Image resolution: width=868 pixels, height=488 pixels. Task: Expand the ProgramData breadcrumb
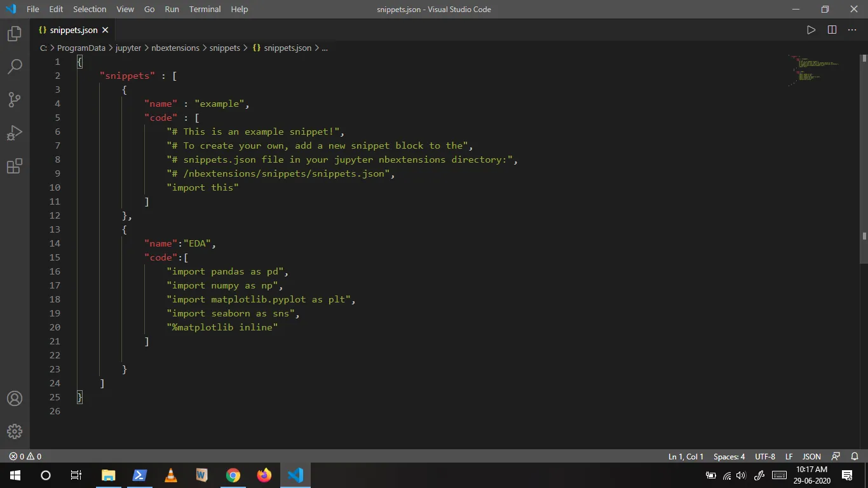coord(81,48)
